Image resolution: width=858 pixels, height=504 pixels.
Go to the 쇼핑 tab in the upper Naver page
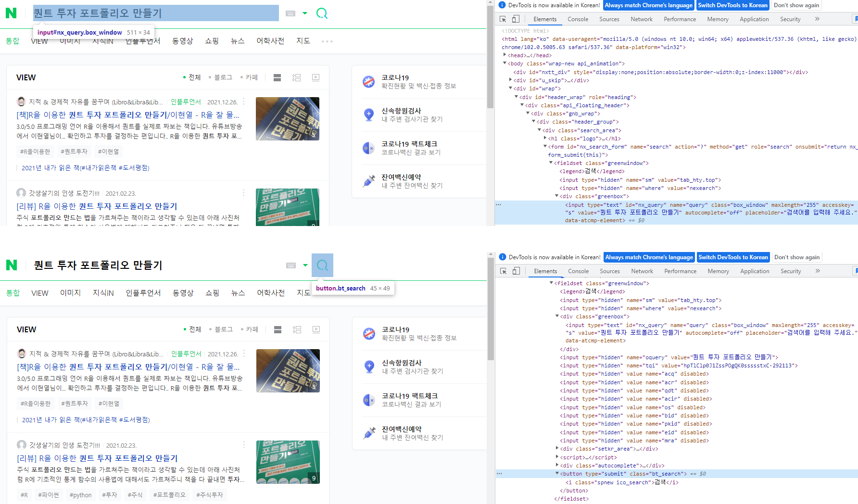point(212,41)
